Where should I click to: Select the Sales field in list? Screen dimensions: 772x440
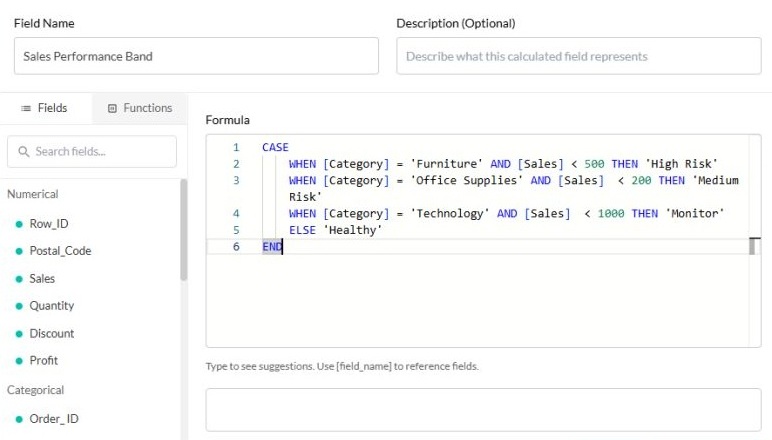tap(42, 279)
